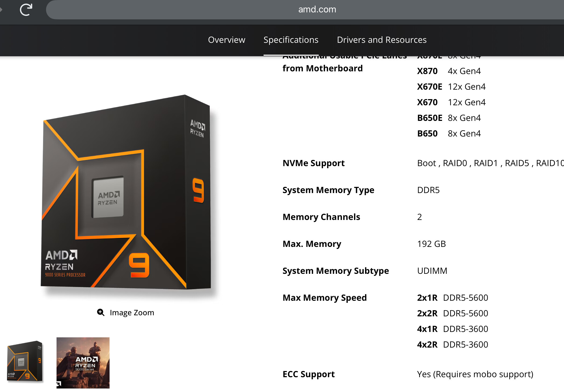This screenshot has width=564, height=392.
Task: Click the System Memory Type heading
Action: 328,190
